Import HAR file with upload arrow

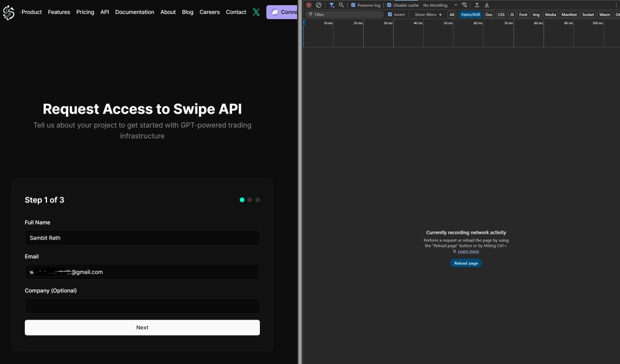(x=477, y=5)
